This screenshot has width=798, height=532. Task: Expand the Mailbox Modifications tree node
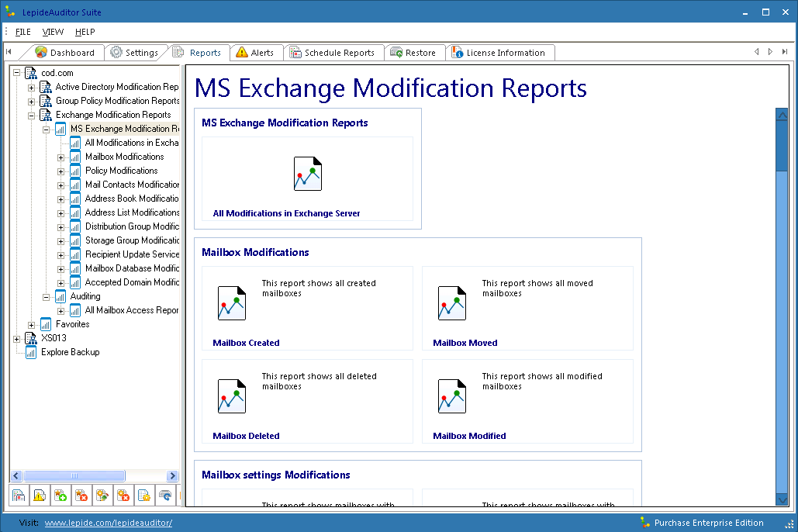point(60,157)
